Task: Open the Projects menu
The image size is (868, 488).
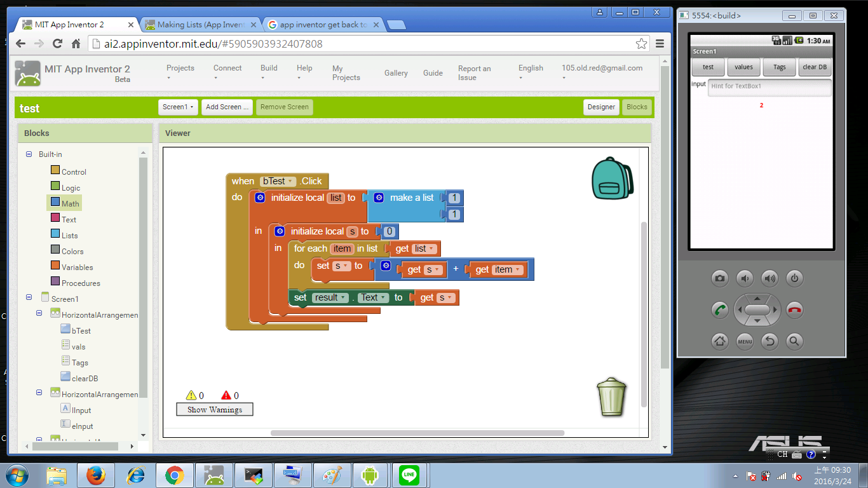Action: 180,72
